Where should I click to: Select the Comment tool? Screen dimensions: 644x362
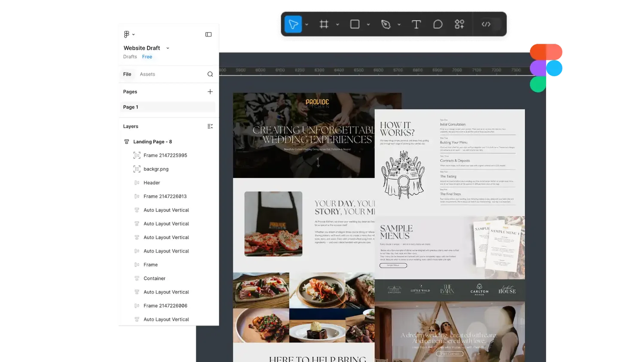pos(437,24)
